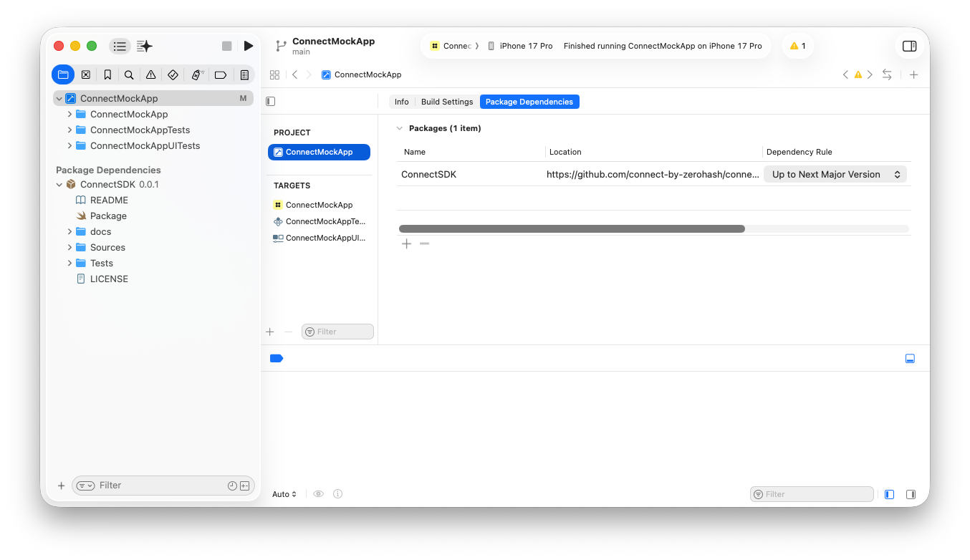
Task: Open the Auto variables scope dropdown
Action: click(x=284, y=494)
